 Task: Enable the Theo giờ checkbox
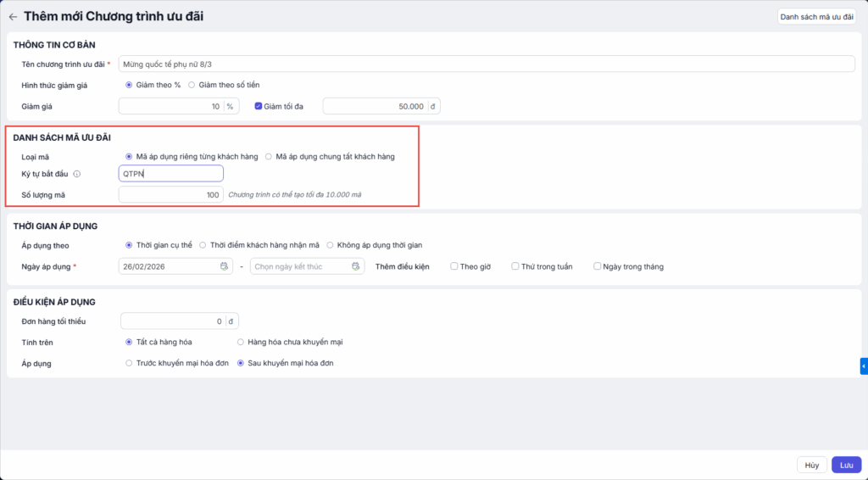click(x=455, y=266)
